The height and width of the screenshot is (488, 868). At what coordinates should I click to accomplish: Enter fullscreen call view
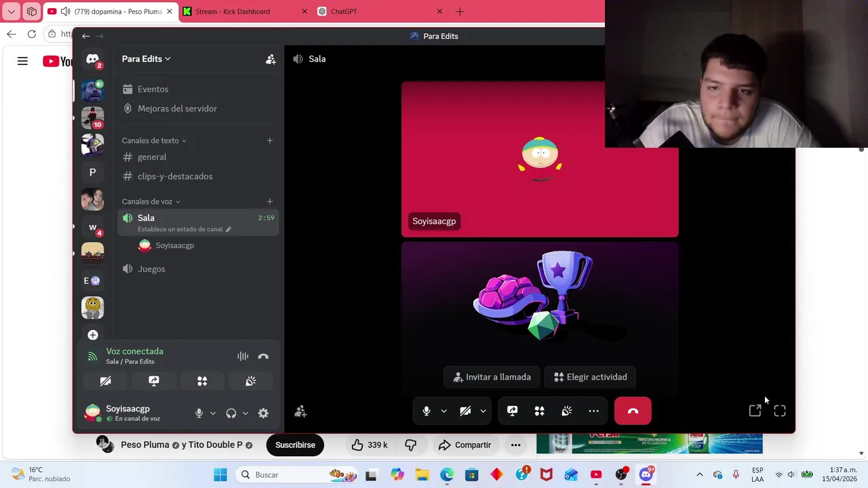click(780, 411)
